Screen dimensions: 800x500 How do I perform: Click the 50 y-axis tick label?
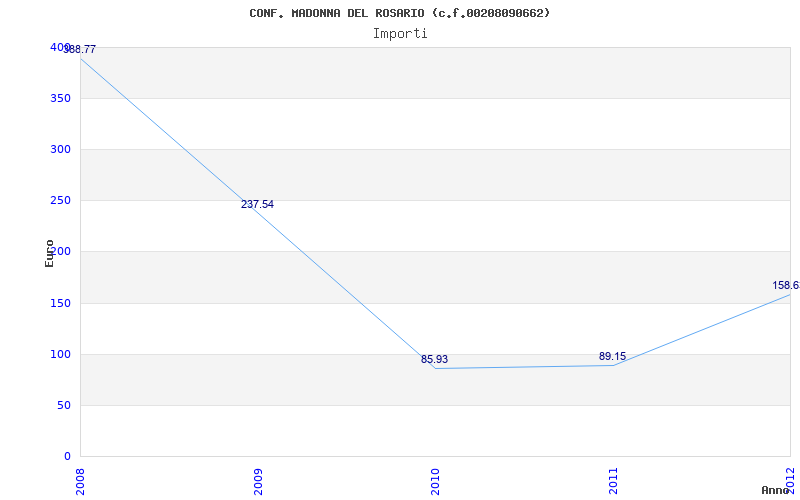pos(64,406)
